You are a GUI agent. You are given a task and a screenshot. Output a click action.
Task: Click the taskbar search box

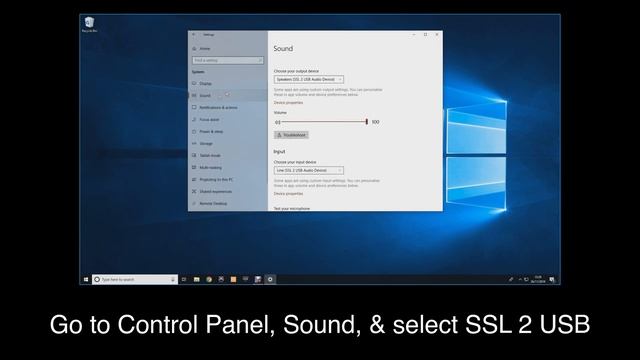[x=135, y=280]
